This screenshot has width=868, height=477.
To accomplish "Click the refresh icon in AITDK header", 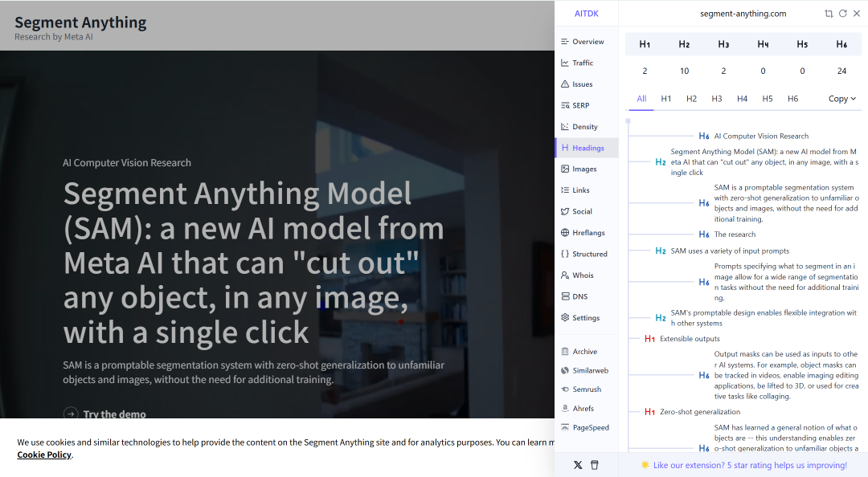I will click(x=842, y=14).
